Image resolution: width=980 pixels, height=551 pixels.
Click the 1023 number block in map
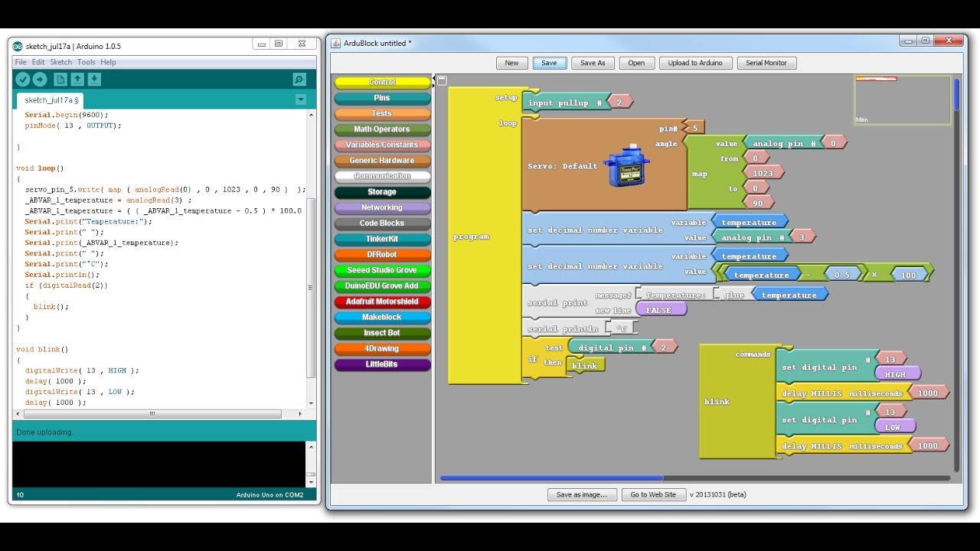[x=765, y=174]
